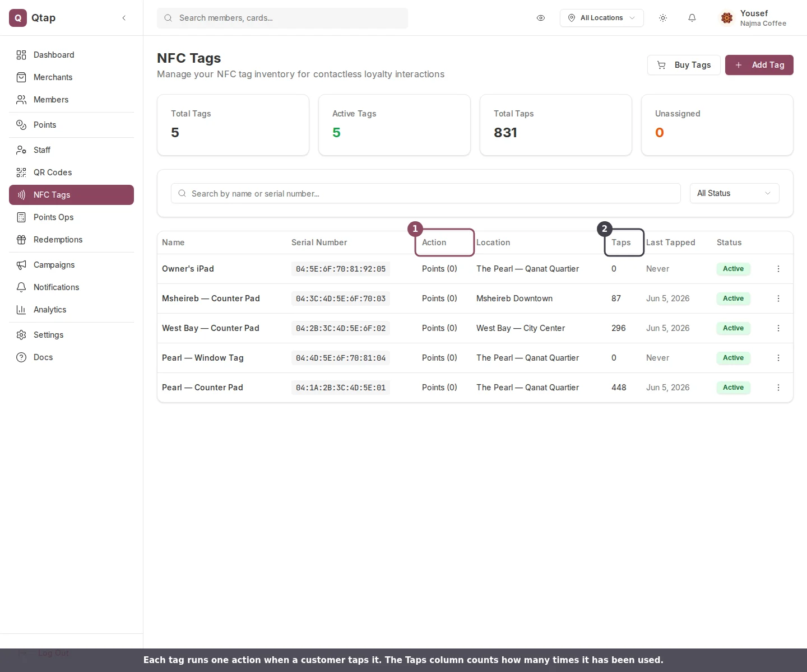This screenshot has width=807, height=672.
Task: Open row menu for Pearl — Window Tag
Action: coord(778,358)
